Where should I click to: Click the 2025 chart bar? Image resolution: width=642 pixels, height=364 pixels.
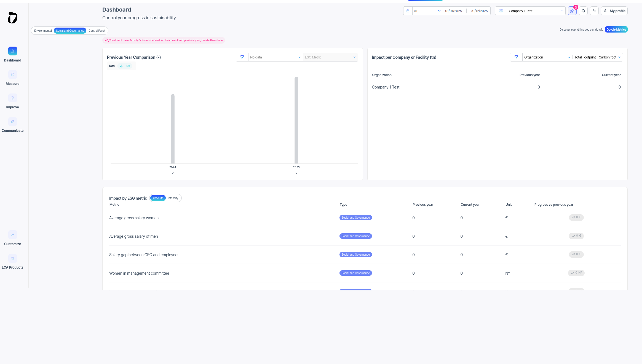point(296,120)
